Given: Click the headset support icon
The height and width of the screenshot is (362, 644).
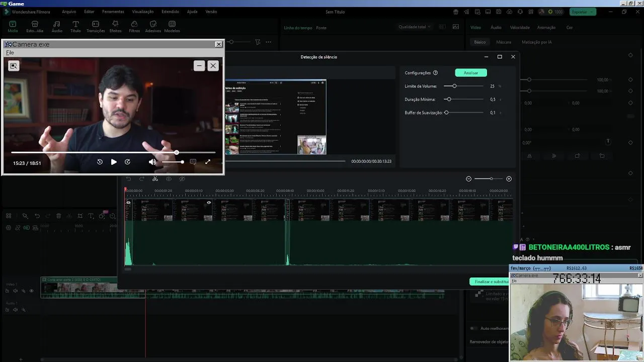Looking at the screenshot, I should (x=520, y=12).
